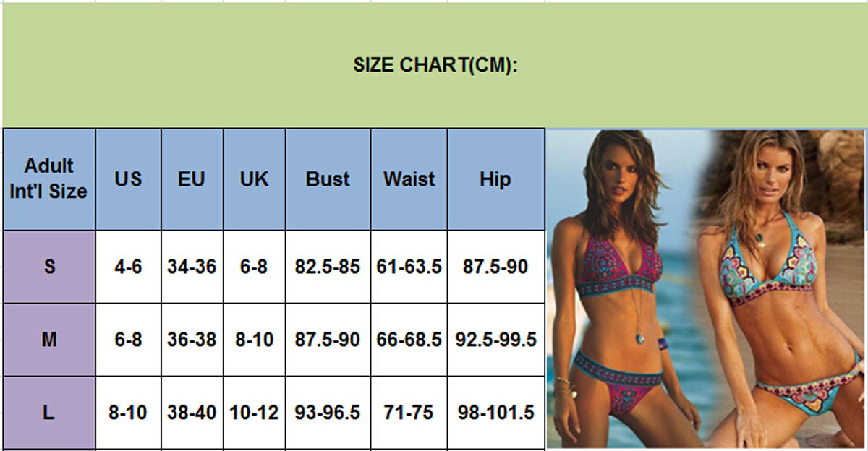Viewport: 868px width, 451px height.
Task: Select the 82.5-85 bust cell
Action: 328,267
